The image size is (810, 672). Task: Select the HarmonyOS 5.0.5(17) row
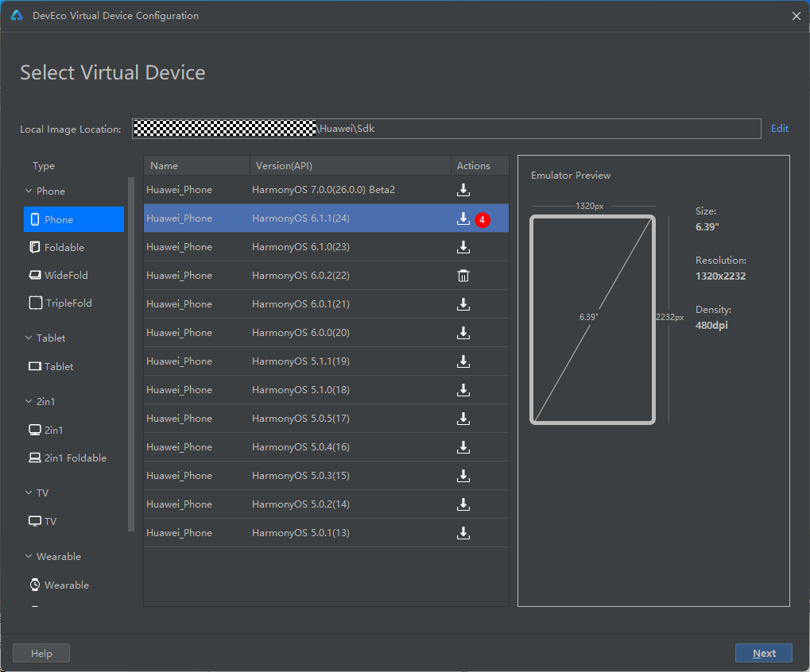326,419
